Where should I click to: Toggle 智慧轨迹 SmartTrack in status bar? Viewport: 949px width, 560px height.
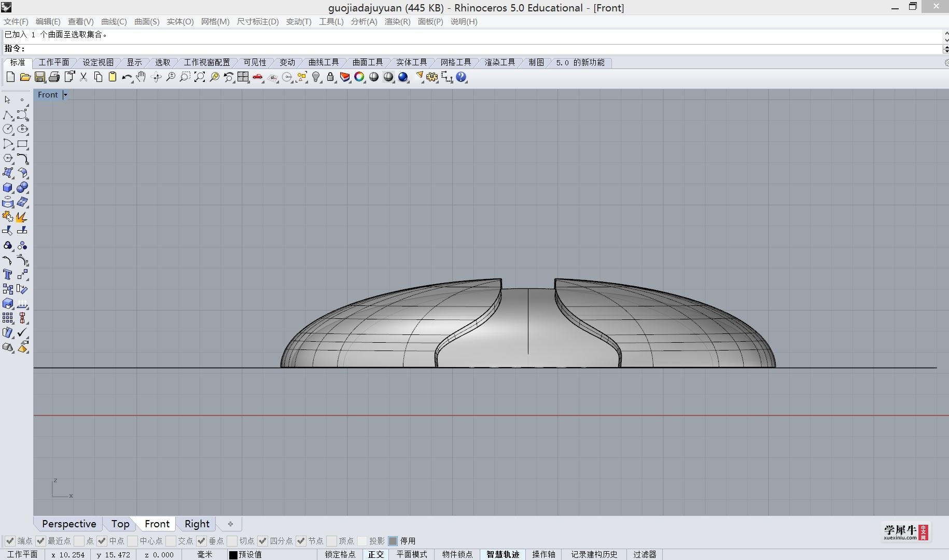point(503,554)
